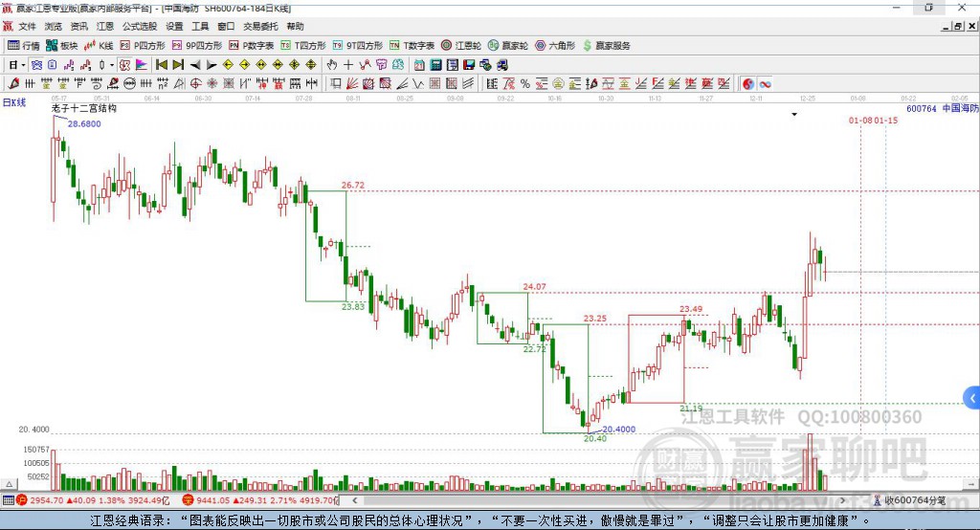Open the 9P四方形 tool
Screen dimensions: 980x530
tap(197, 46)
